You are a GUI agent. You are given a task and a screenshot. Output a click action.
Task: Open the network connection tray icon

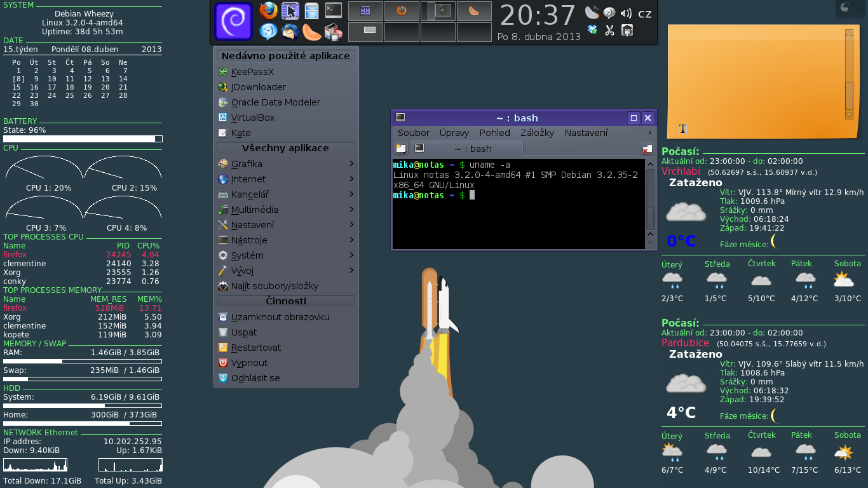[627, 30]
